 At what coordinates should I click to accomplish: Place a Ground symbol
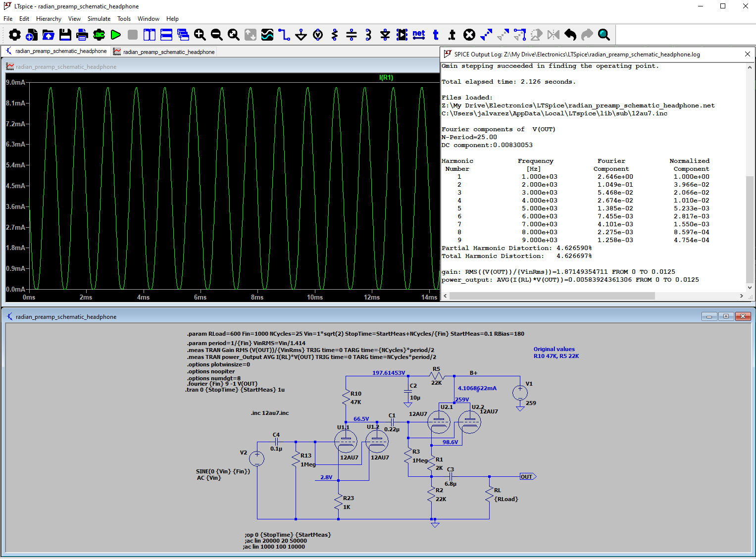pyautogui.click(x=301, y=35)
